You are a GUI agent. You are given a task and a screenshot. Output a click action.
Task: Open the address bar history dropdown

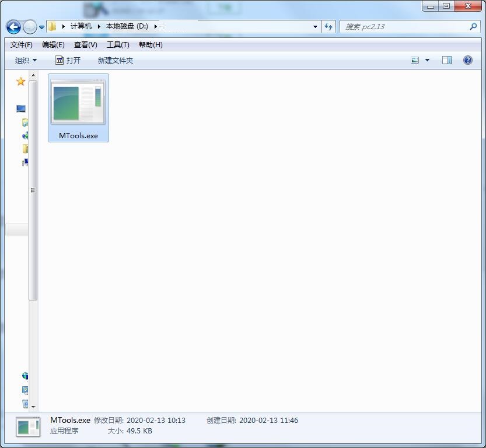click(x=315, y=27)
